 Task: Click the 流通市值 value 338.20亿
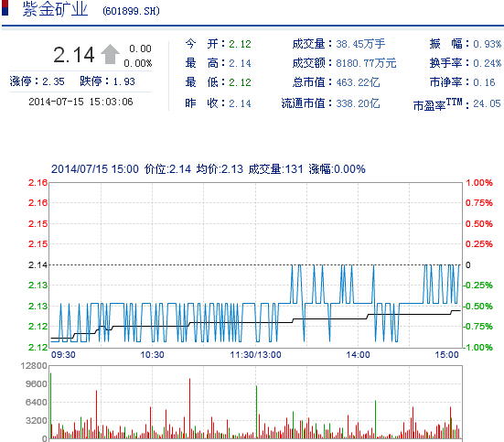pyautogui.click(x=358, y=103)
